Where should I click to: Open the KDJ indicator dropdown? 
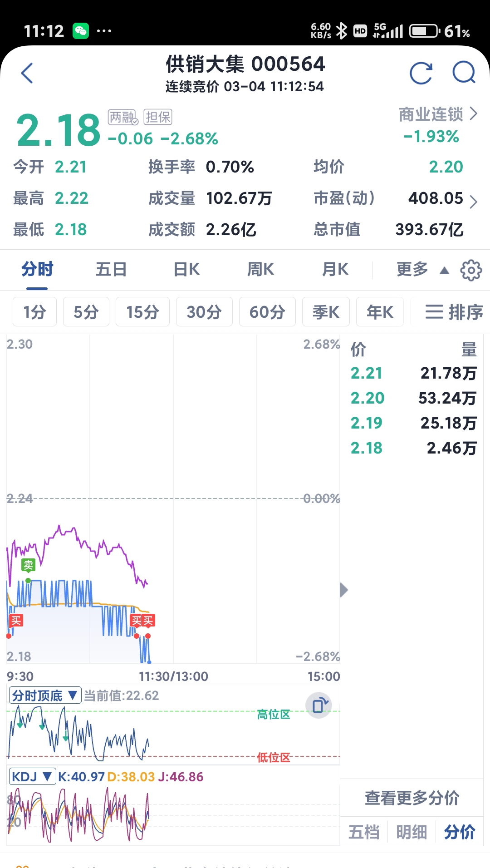coord(32,777)
